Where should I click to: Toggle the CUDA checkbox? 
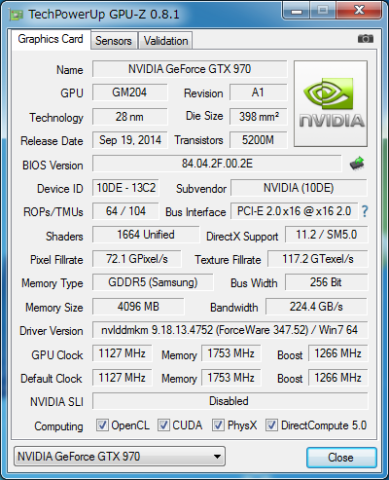163,425
